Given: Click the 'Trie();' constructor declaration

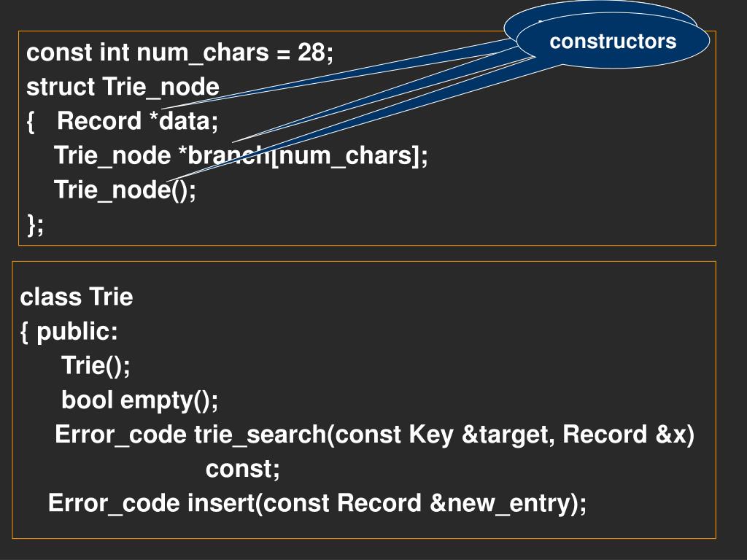Looking at the screenshot, I should click(96, 366).
